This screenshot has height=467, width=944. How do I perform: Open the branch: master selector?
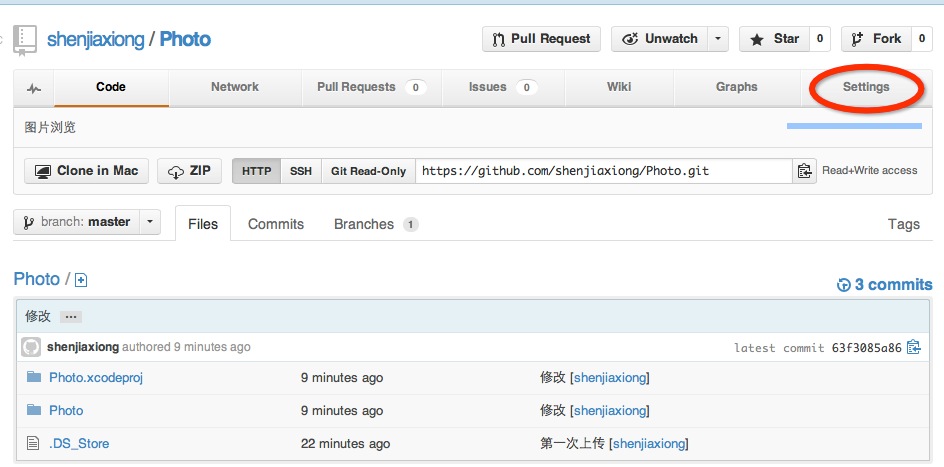[x=87, y=222]
